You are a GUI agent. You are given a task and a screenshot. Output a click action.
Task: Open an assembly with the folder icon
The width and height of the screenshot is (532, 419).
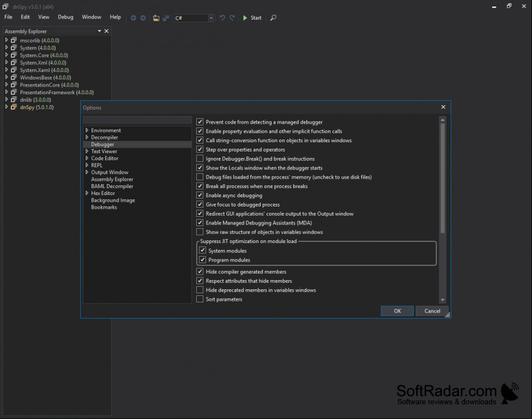(156, 18)
